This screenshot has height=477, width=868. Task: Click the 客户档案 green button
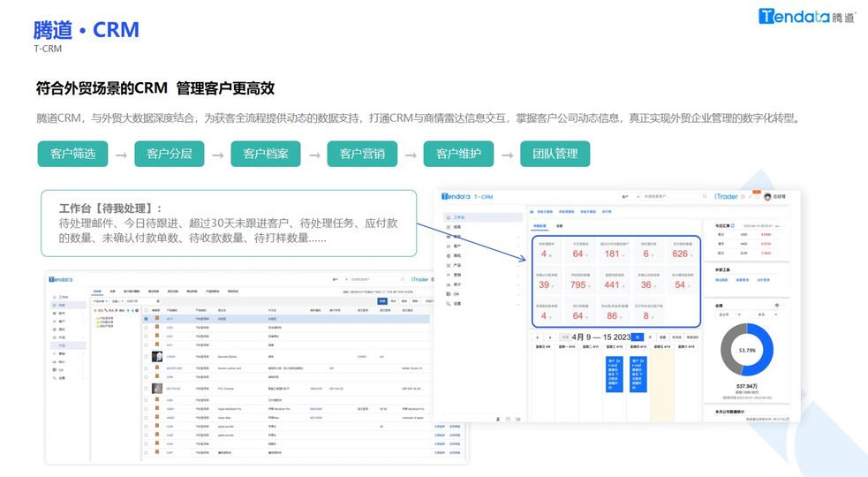[266, 154]
